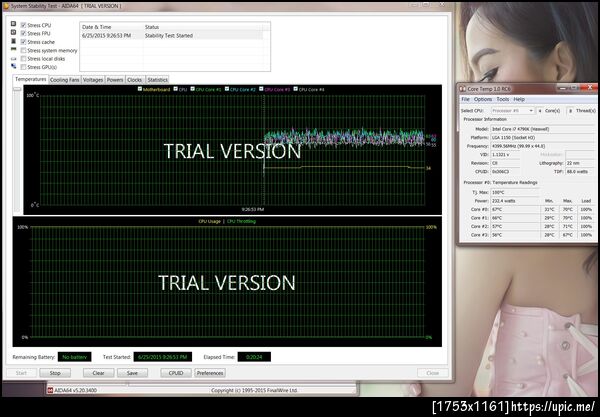This screenshot has height=417, width=600.
Task: Click the temperature graph scale slider handle
Action: coord(17,89)
